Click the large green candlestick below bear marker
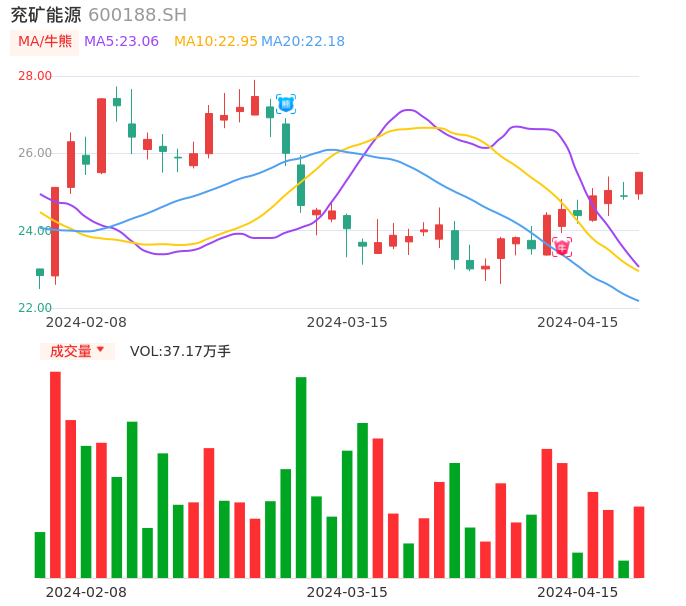 pos(301,185)
